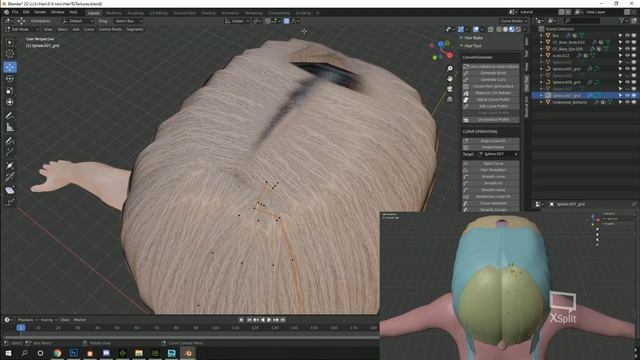Open the Playback dropdown in timeline

(x=27, y=320)
